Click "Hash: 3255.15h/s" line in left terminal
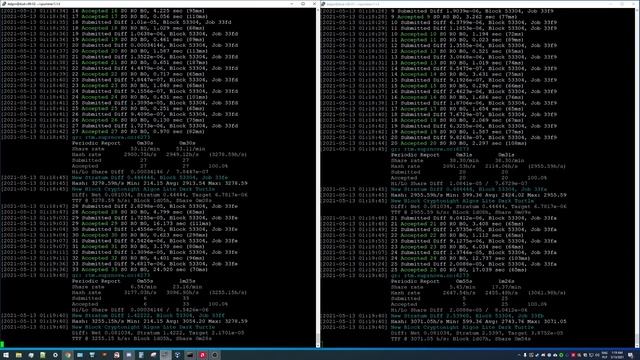640x360 pixels. pyautogui.click(x=160, y=322)
